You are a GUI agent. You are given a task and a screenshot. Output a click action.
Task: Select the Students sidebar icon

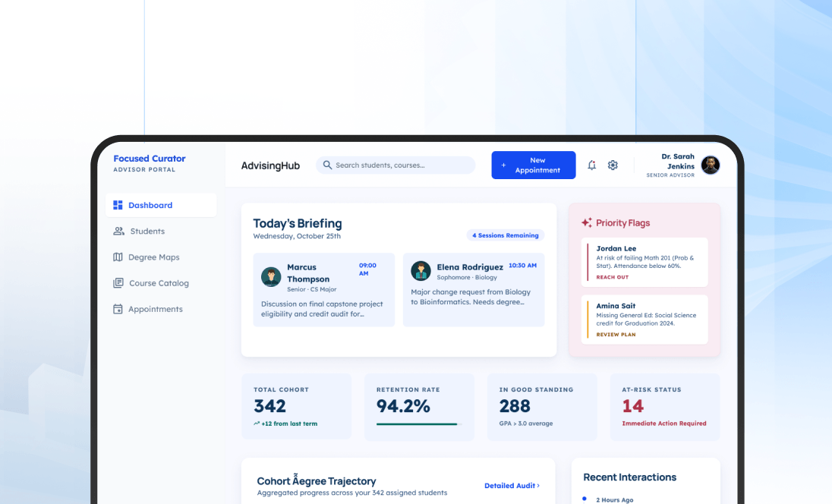coord(117,231)
